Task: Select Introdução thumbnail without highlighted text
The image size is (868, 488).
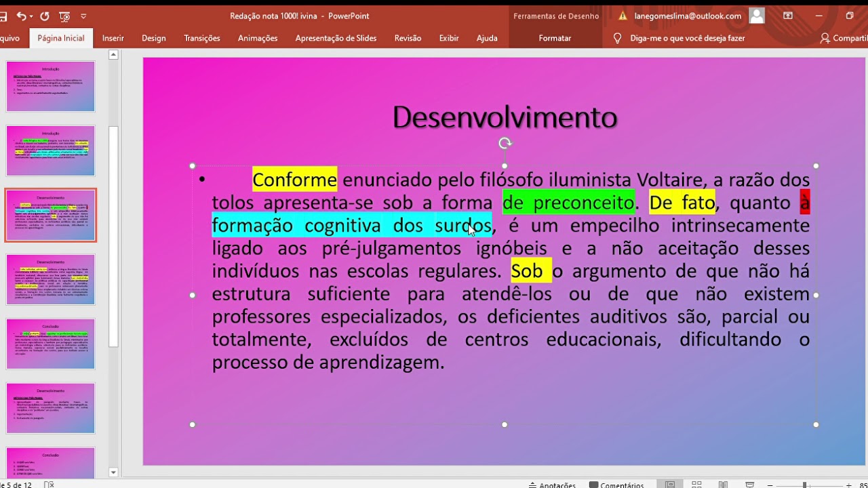Action: pyautogui.click(x=51, y=86)
